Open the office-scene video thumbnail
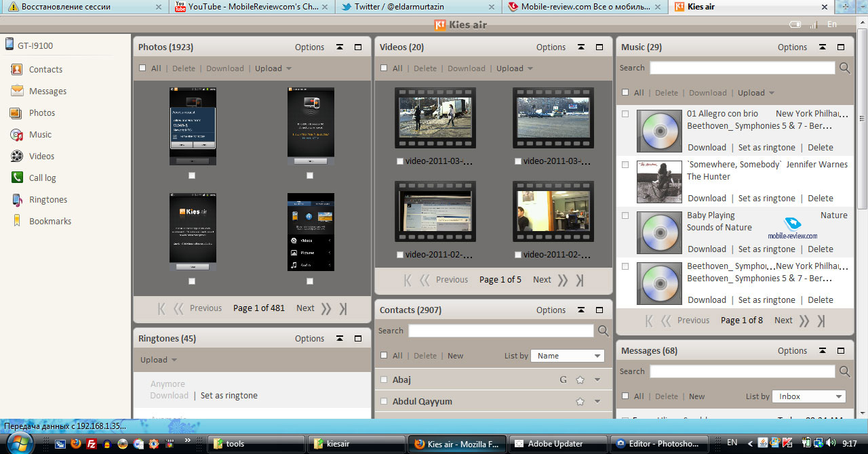This screenshot has width=868, height=454. tap(553, 211)
